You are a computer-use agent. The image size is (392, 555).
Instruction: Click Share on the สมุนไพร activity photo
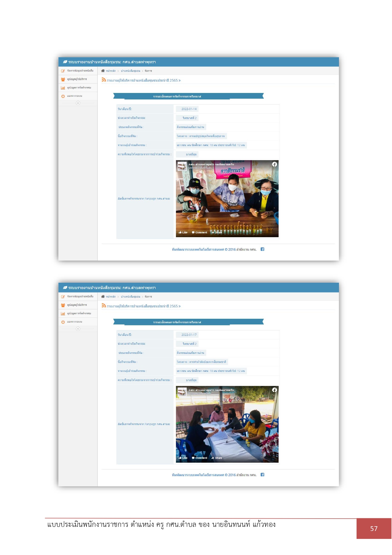(x=217, y=232)
